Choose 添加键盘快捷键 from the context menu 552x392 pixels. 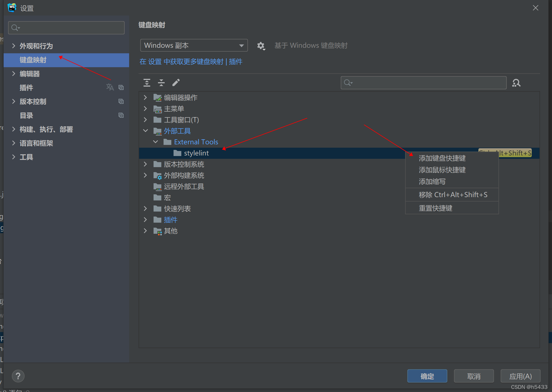click(x=442, y=158)
